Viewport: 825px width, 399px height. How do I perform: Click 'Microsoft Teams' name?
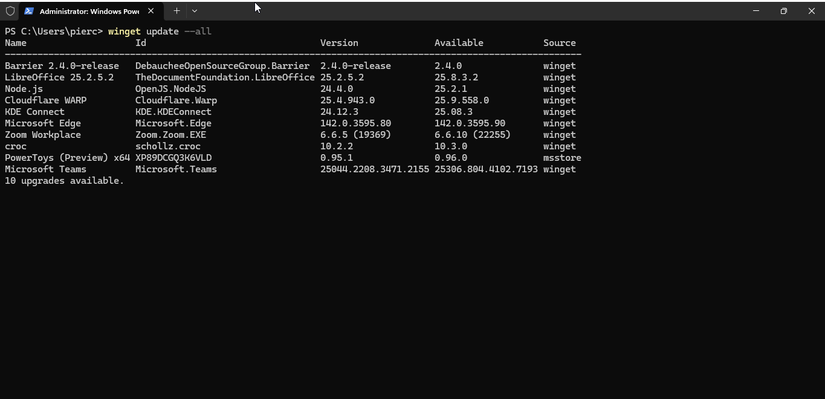coord(45,169)
